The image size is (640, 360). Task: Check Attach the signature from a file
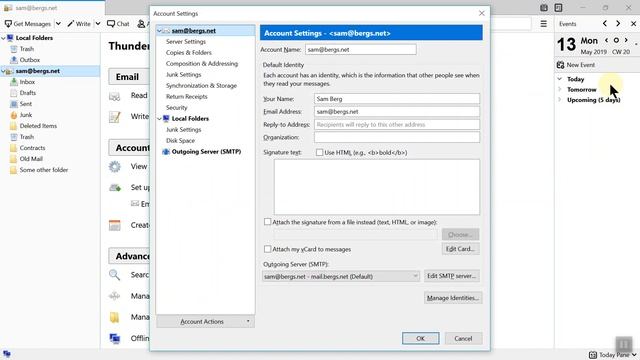coord(267,222)
